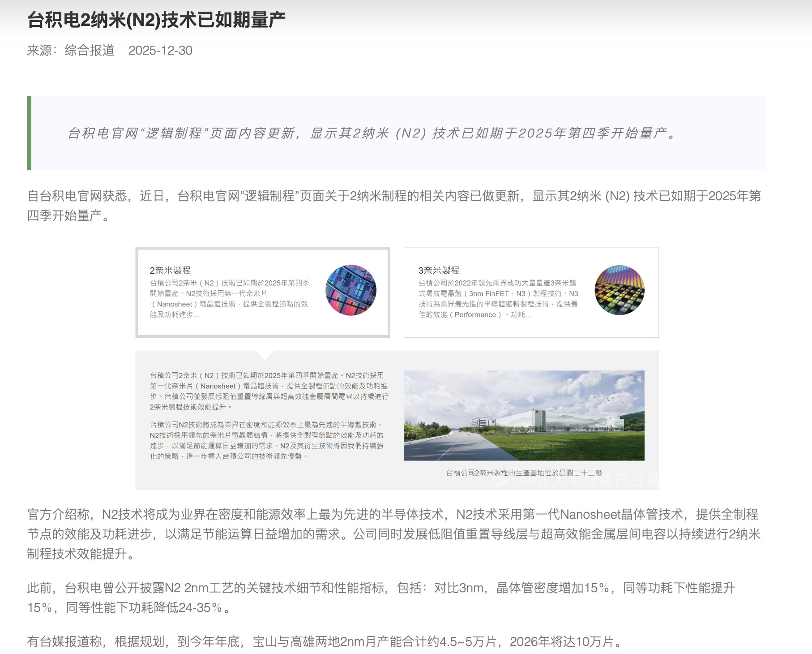Click the paragraph beginning 有台媒报道称
The height and width of the screenshot is (654, 812).
(325, 641)
